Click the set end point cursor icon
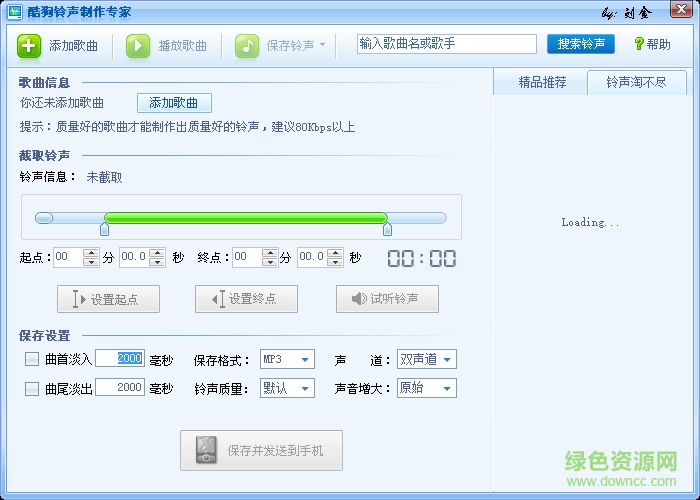Viewport: 700px width, 500px height. pyautogui.click(x=218, y=299)
